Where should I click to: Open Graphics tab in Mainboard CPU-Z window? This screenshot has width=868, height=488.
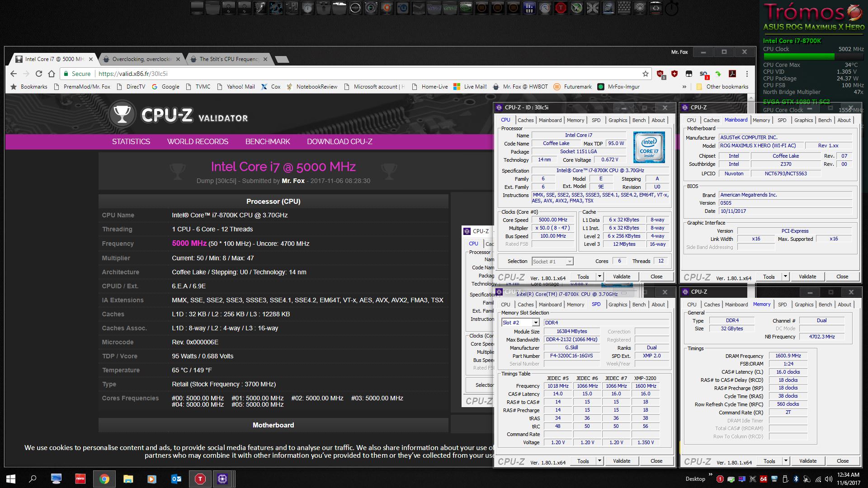click(x=803, y=120)
